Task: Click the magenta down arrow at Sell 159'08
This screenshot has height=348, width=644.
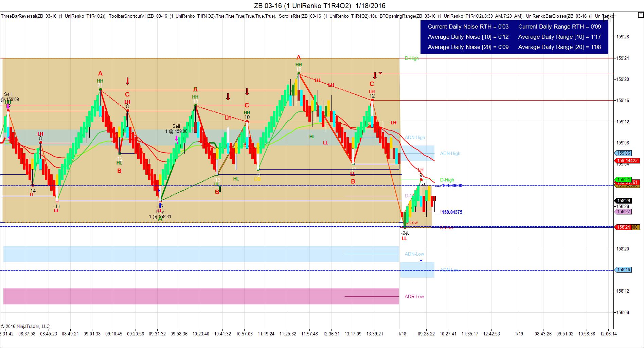Action: (176, 138)
